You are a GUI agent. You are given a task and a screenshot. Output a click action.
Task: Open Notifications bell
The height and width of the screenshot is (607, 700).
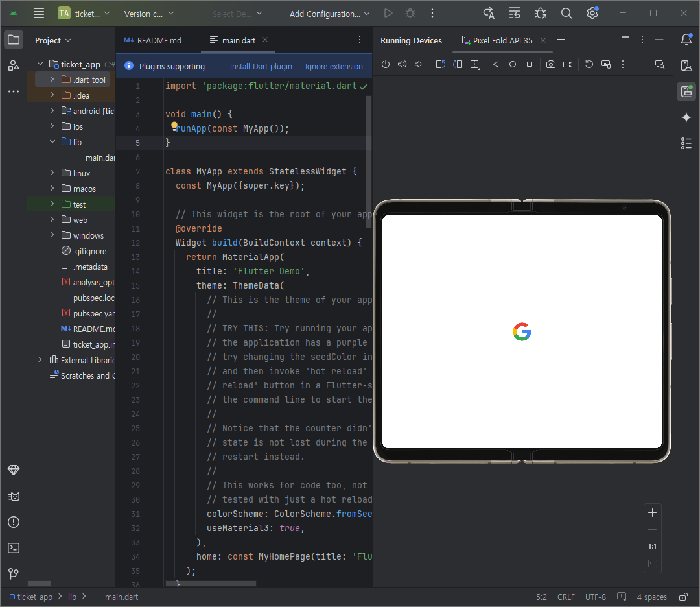coord(686,40)
